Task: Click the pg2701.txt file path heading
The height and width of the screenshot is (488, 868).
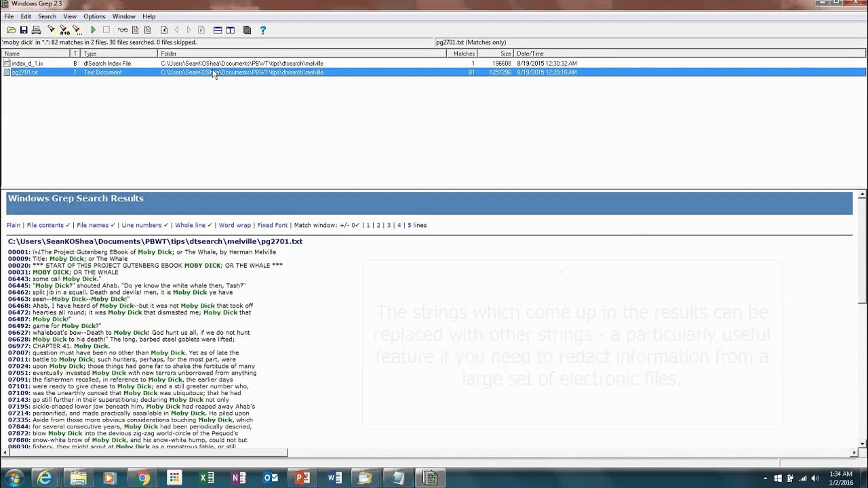Action: coord(155,241)
